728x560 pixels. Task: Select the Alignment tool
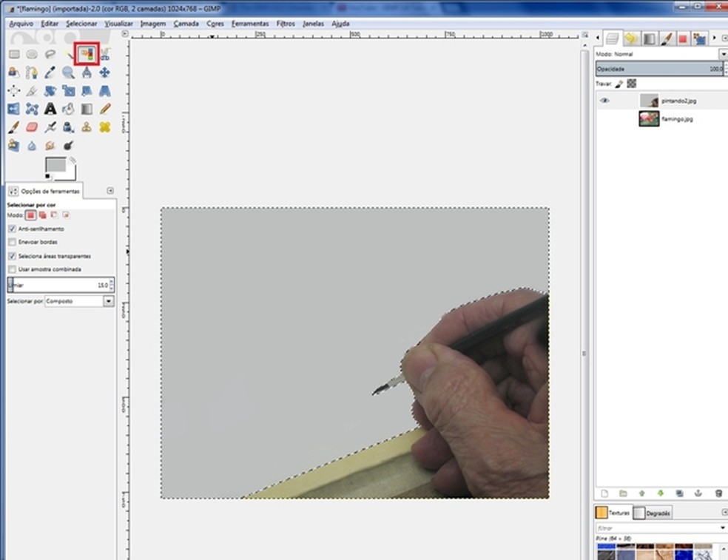click(14, 90)
